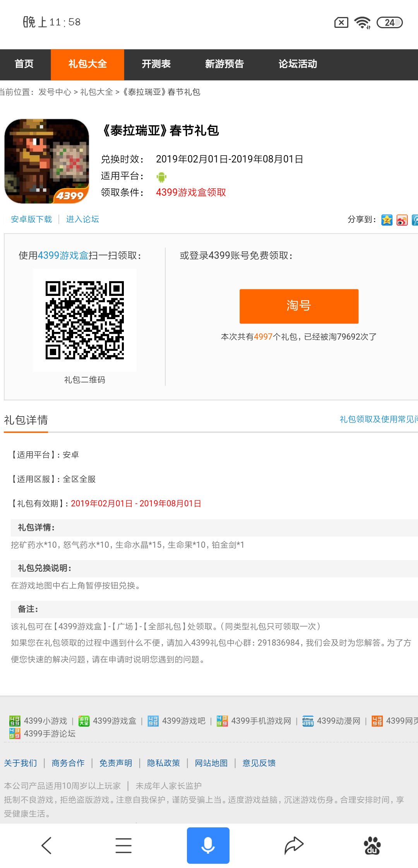418x868 pixels.
Task: Tap 礼包大全 in the breadcrumb path
Action: tap(96, 92)
